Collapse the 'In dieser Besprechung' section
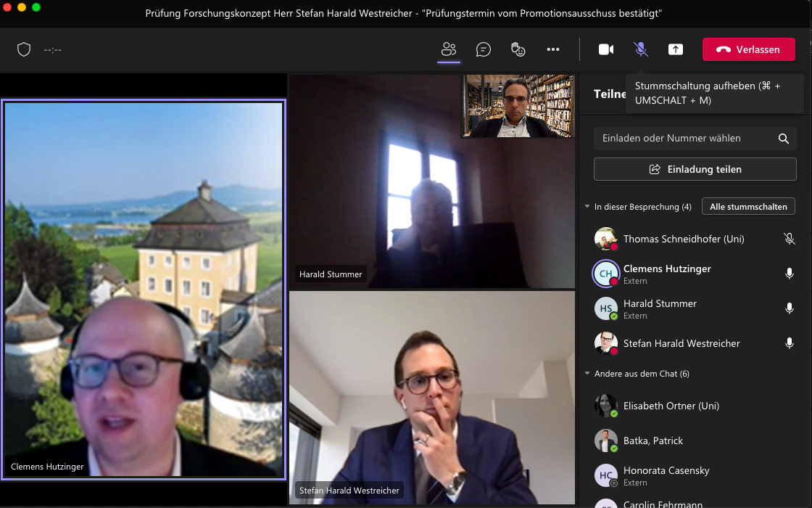The height and width of the screenshot is (508, 812). (587, 207)
